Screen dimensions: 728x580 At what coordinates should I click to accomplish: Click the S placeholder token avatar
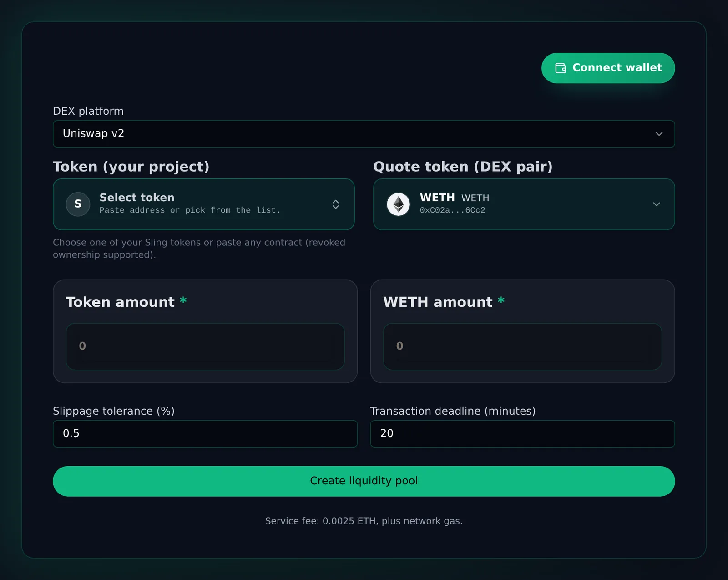coord(78,204)
